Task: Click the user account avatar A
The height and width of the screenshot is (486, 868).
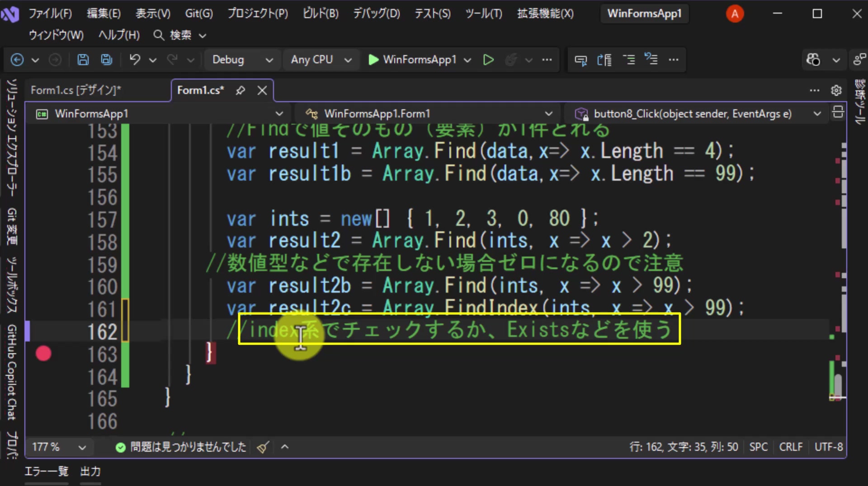Action: pyautogui.click(x=735, y=14)
